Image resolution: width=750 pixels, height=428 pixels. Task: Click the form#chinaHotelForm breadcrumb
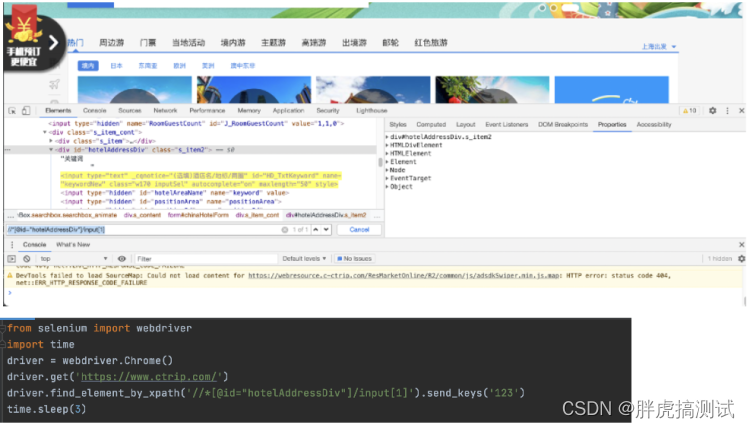(198, 216)
